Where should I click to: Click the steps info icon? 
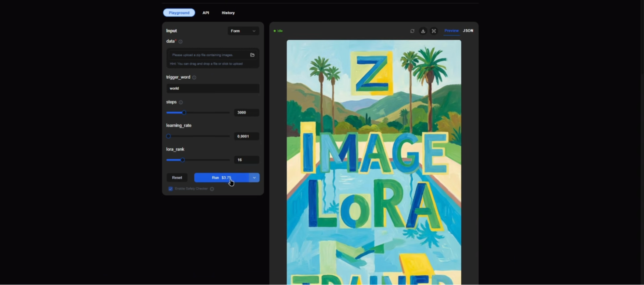point(181,102)
